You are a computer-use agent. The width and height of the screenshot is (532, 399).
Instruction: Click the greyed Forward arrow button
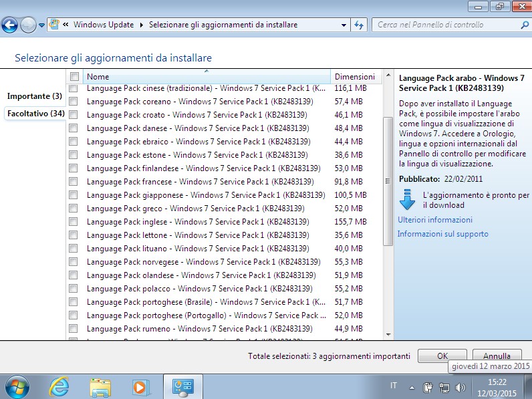(x=28, y=25)
